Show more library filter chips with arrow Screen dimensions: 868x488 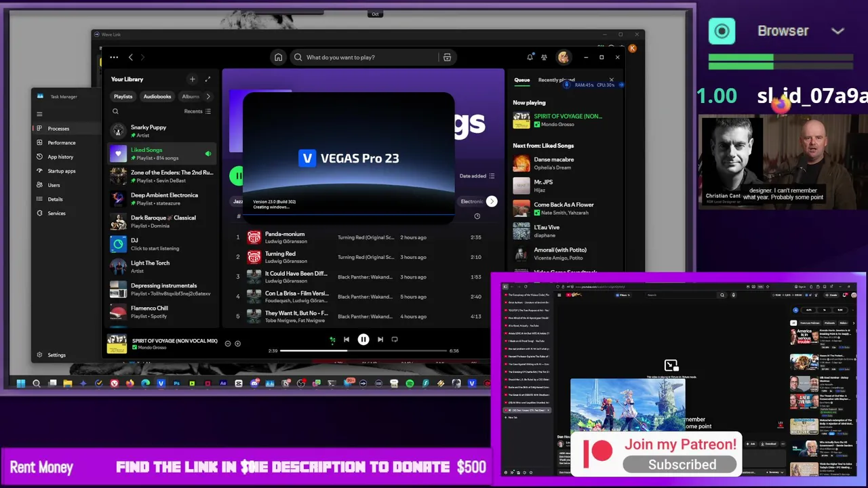pos(208,96)
